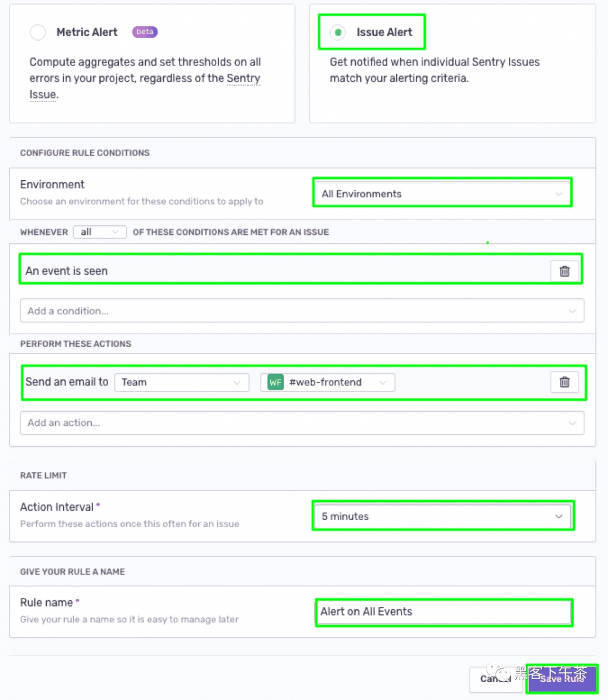Open the Team recipient type dropdown
The image size is (608, 700).
[182, 382]
